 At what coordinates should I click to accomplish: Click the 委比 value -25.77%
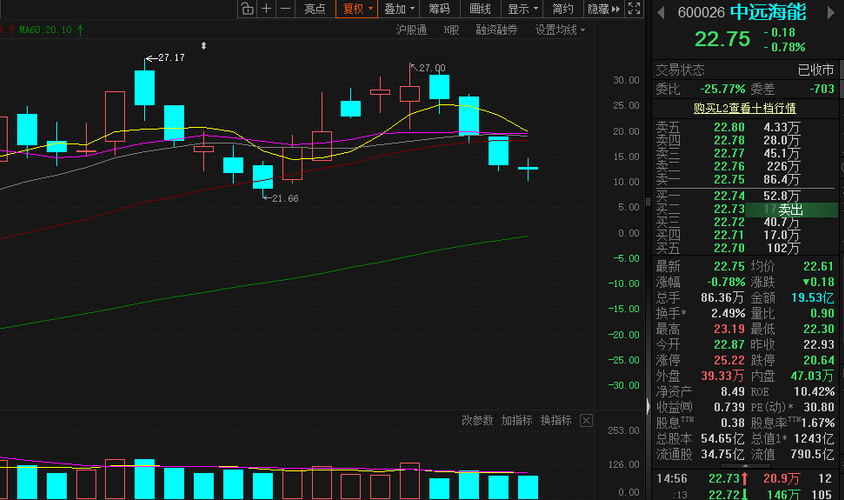click(x=722, y=89)
